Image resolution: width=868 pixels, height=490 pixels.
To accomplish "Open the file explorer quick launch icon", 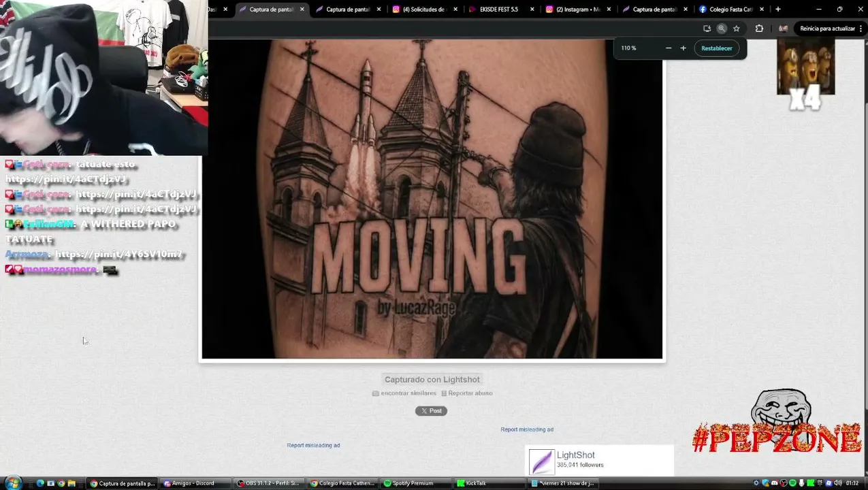I will [71, 483].
